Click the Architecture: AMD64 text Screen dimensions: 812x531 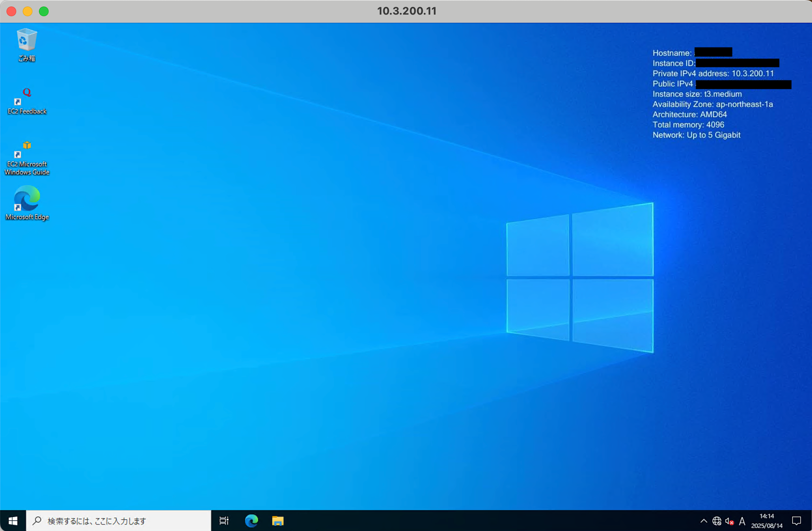click(x=689, y=115)
